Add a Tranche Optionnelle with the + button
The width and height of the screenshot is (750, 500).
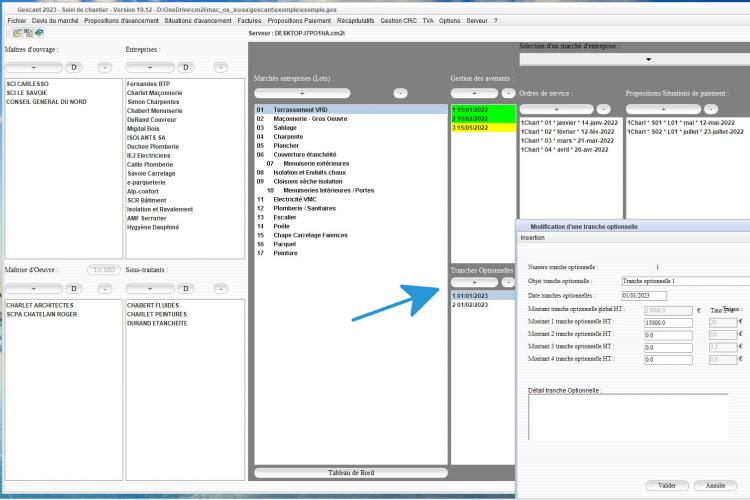pyautogui.click(x=474, y=283)
